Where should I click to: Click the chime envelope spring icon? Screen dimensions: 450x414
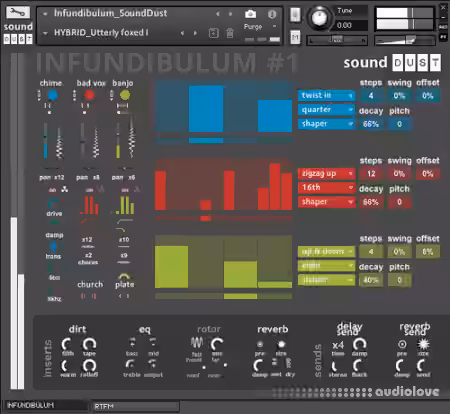click(59, 143)
